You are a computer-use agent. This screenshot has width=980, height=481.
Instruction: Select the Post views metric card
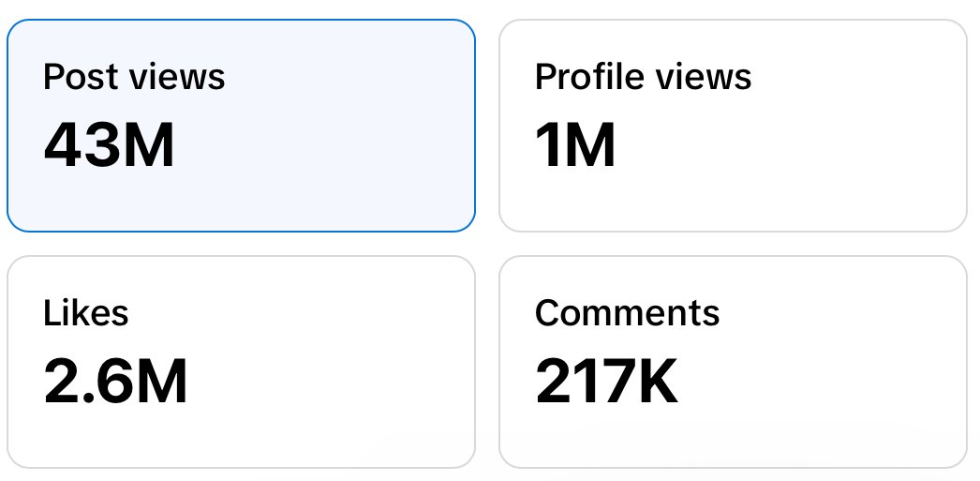point(241,126)
